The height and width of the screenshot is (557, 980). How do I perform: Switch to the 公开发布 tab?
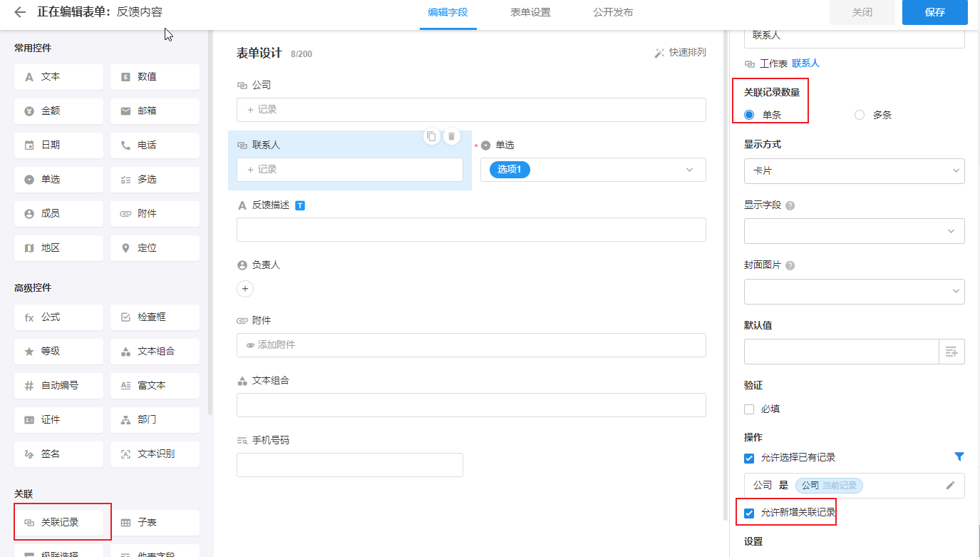coord(613,13)
